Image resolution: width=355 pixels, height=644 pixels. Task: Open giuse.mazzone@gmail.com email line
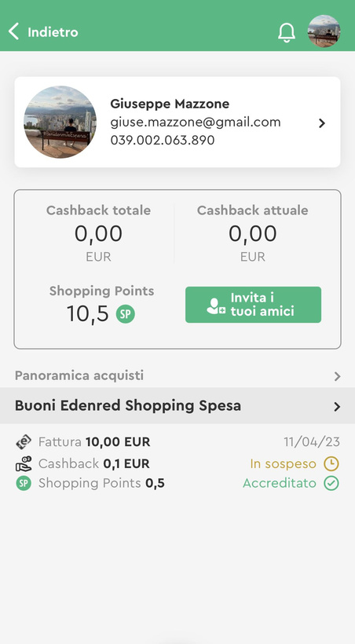(x=196, y=122)
